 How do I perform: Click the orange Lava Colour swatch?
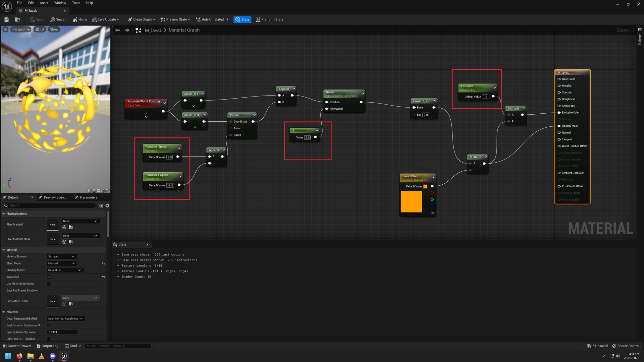(411, 202)
